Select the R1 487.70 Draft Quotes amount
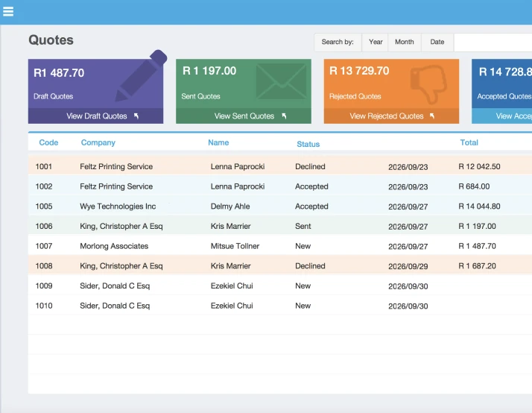 click(59, 72)
